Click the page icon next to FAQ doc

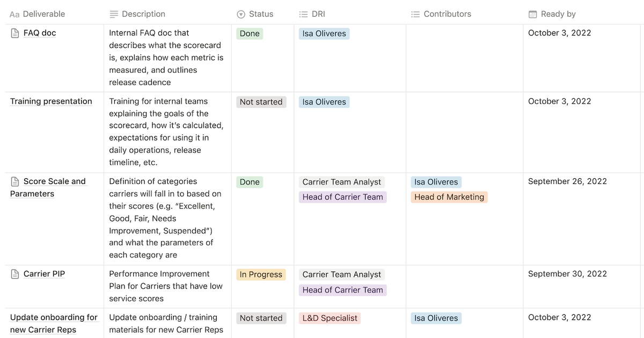pos(13,32)
